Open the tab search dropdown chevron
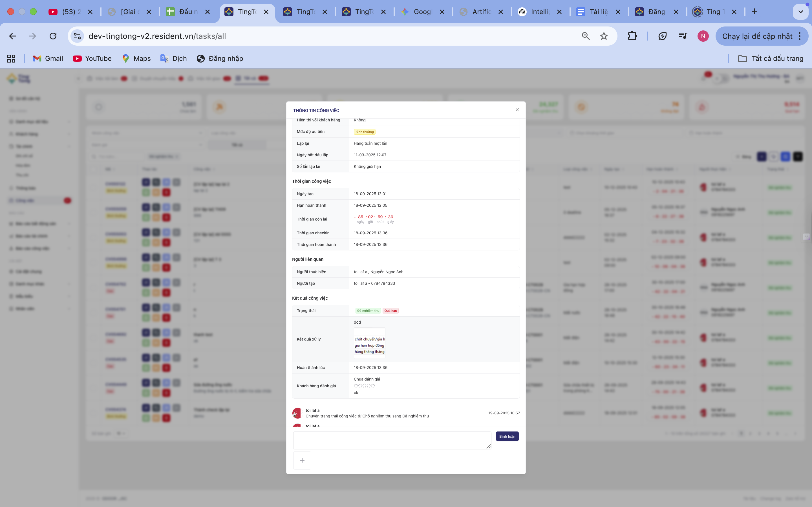Image resolution: width=812 pixels, height=507 pixels. tap(800, 12)
